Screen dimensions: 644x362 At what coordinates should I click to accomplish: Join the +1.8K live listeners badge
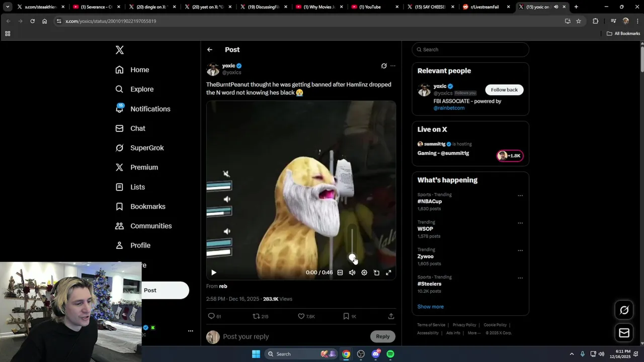(x=510, y=156)
